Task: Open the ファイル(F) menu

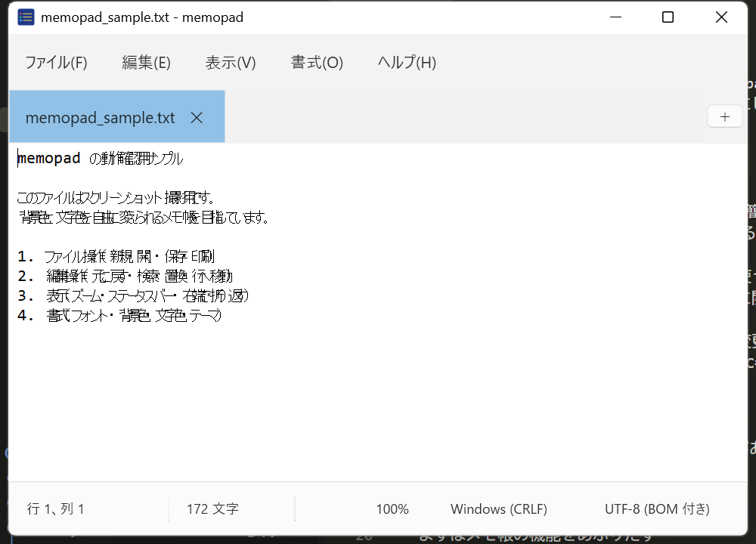Action: pos(56,63)
